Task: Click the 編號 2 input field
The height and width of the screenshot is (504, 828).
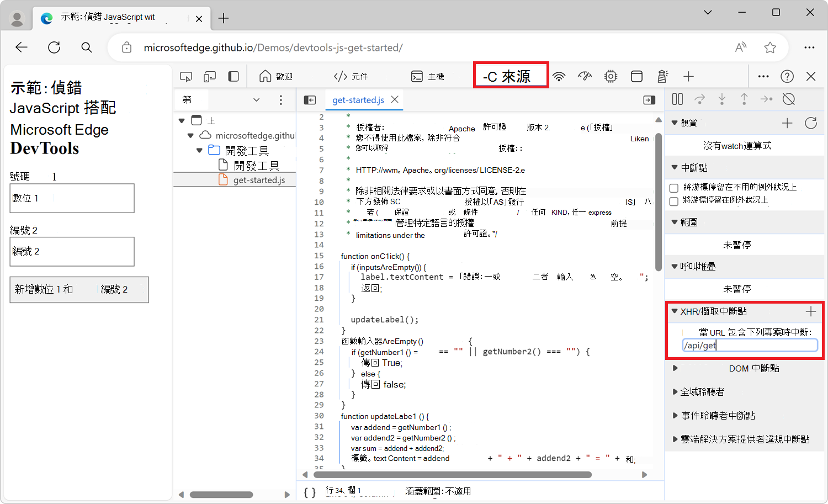Action: pyautogui.click(x=72, y=252)
